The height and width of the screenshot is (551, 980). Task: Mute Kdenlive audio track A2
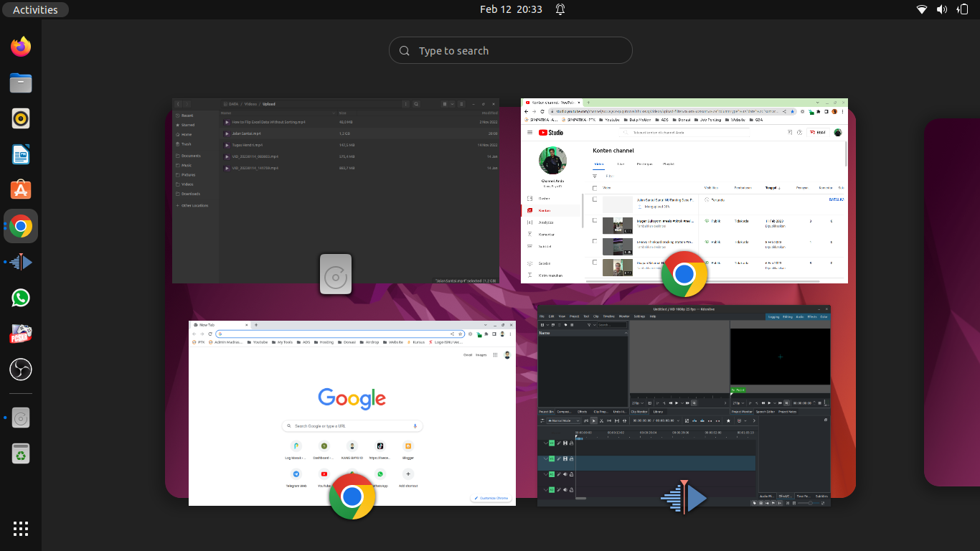(x=565, y=489)
